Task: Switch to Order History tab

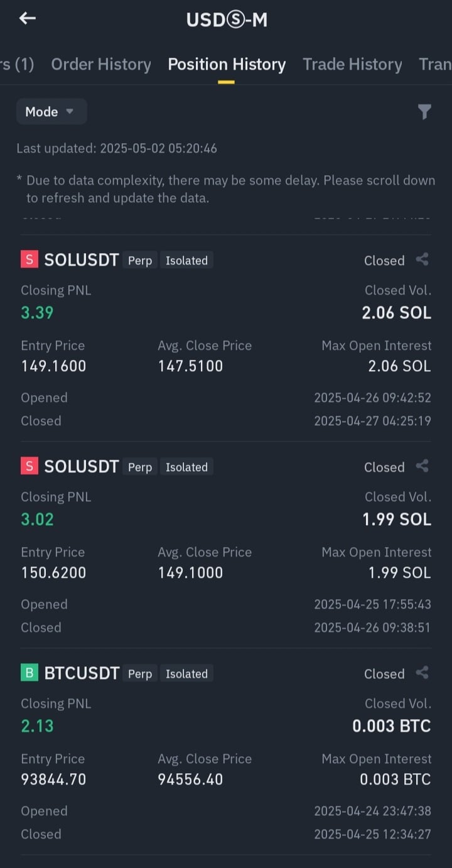Action: 101,64
